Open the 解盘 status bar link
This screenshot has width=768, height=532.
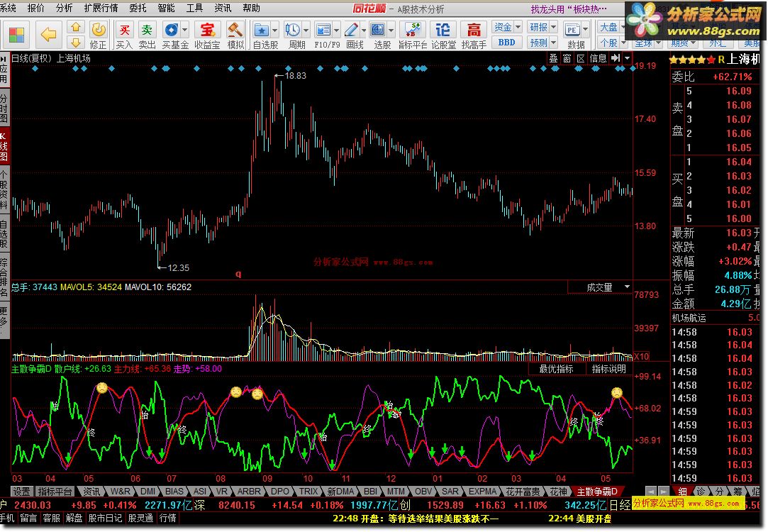(x=74, y=518)
